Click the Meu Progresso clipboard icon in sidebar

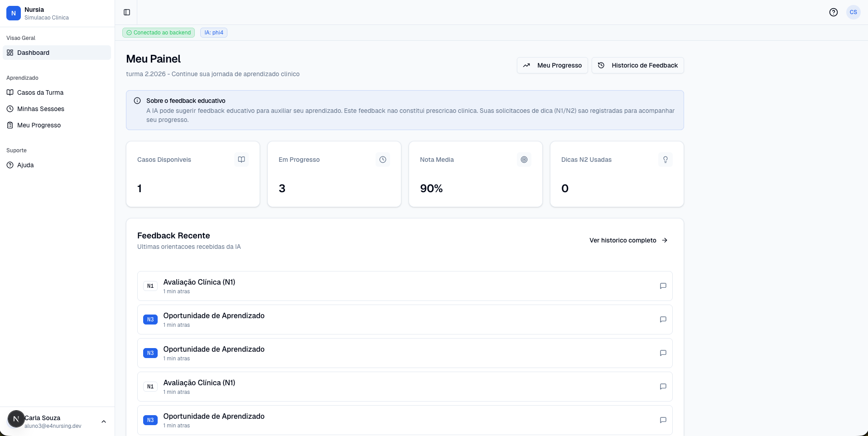click(10, 125)
